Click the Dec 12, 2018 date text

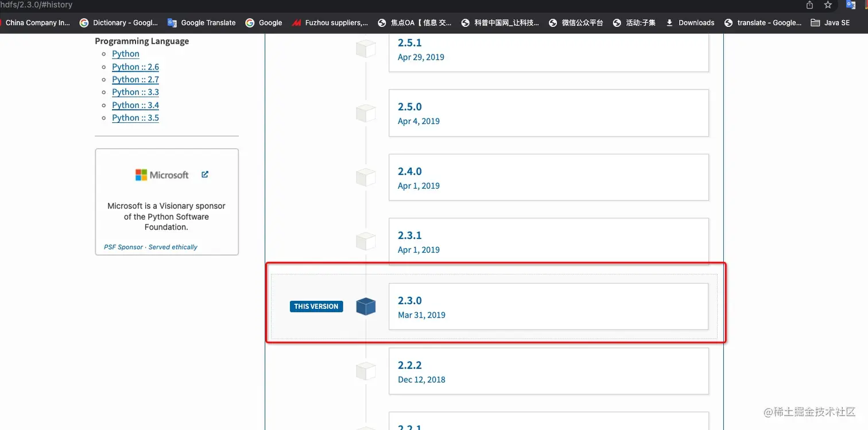pyautogui.click(x=421, y=379)
